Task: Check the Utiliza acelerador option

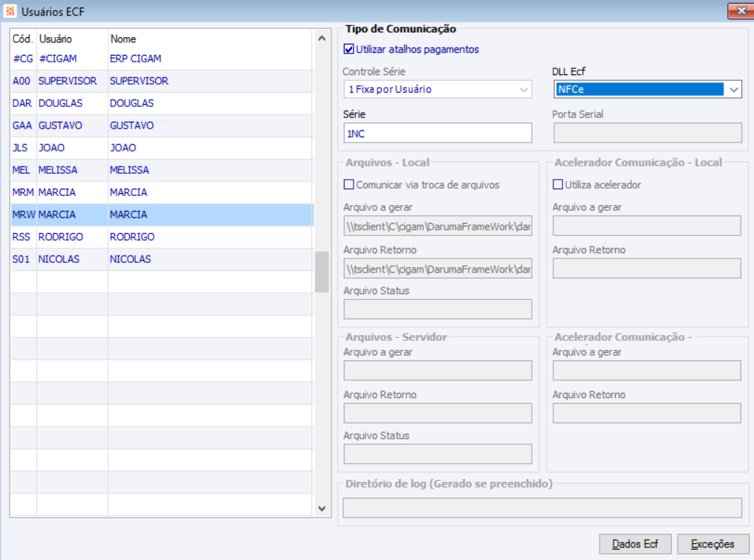Action: click(558, 185)
